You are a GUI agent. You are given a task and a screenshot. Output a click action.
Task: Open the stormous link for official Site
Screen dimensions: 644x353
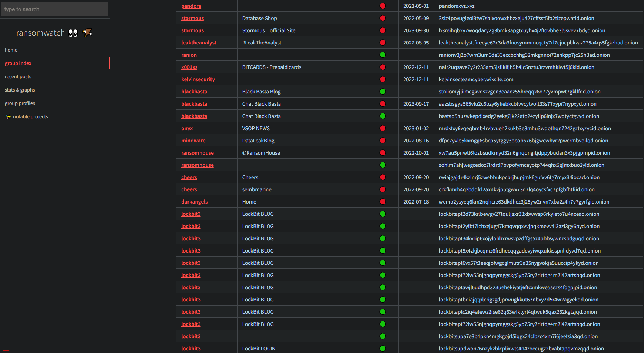(x=192, y=30)
